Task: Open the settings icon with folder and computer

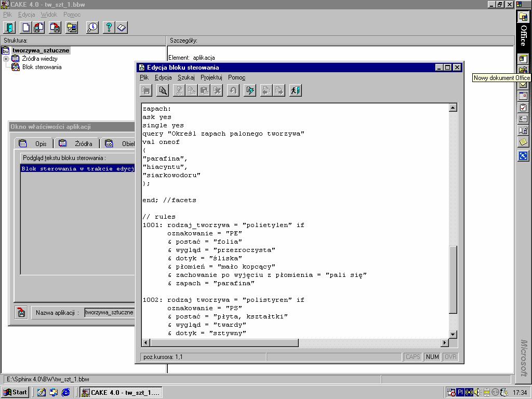Action: [72, 28]
